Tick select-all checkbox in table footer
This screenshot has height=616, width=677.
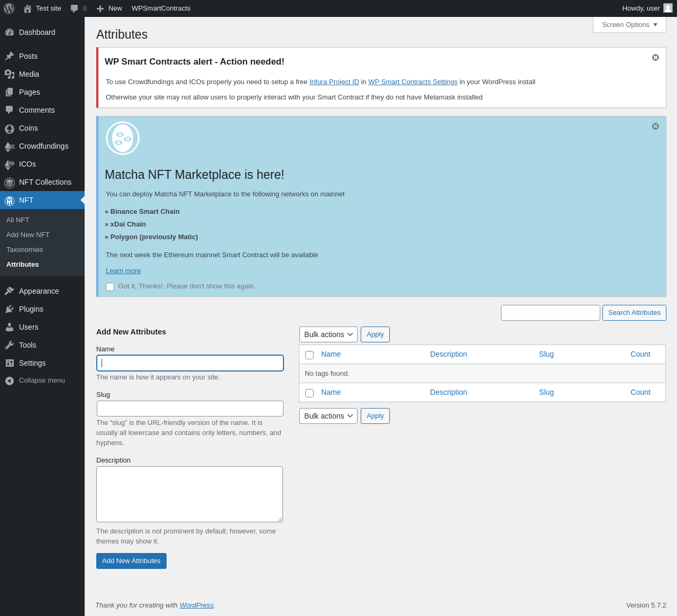[309, 393]
